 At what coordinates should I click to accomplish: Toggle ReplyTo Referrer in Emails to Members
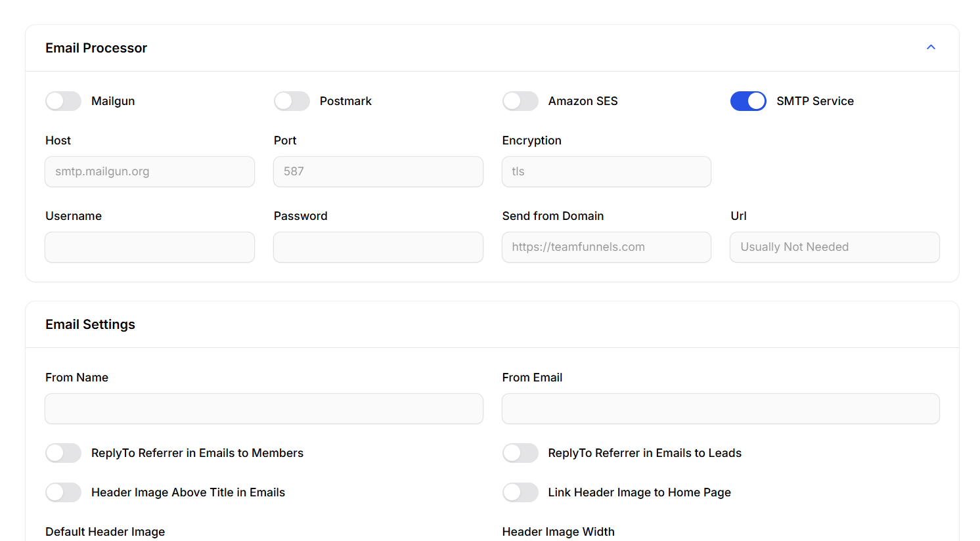(x=63, y=453)
